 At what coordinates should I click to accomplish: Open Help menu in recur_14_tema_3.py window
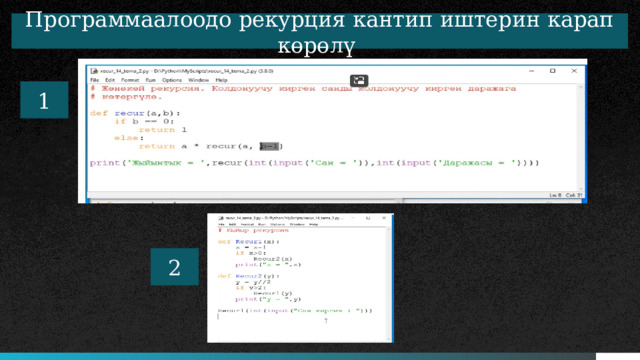click(x=313, y=224)
